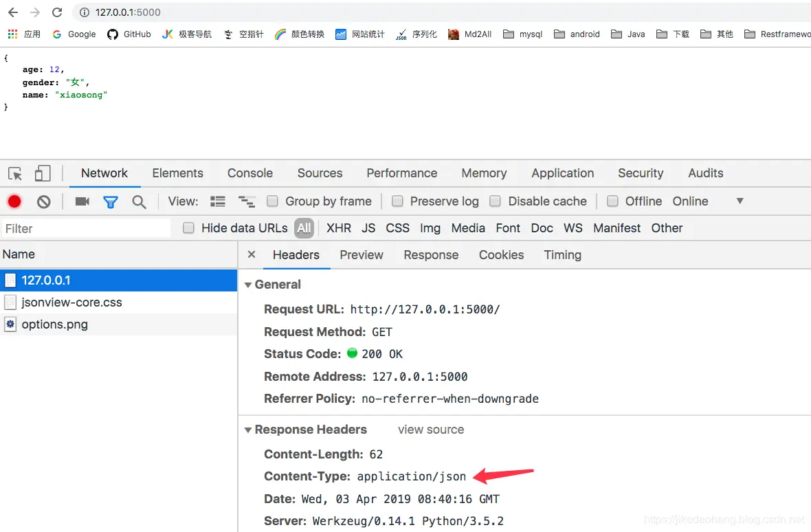Activate the inspect element picker icon
Image resolution: width=811 pixels, height=532 pixels.
pyautogui.click(x=15, y=174)
